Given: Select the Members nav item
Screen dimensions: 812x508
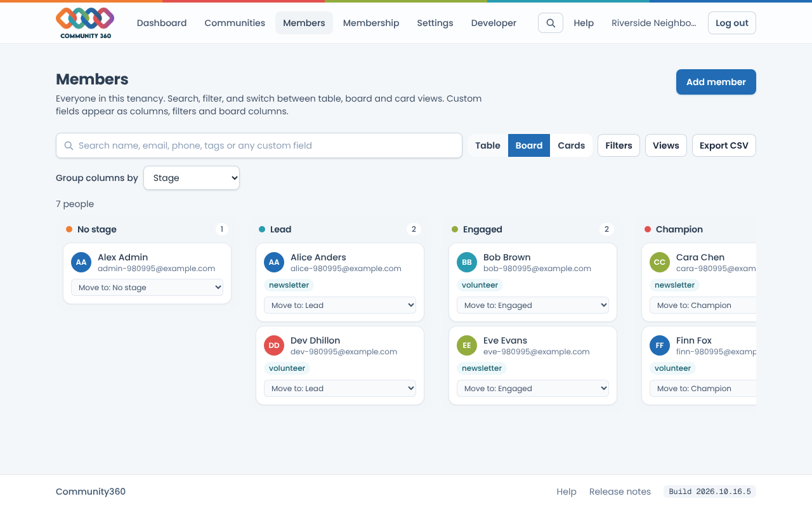Looking at the screenshot, I should [304, 23].
